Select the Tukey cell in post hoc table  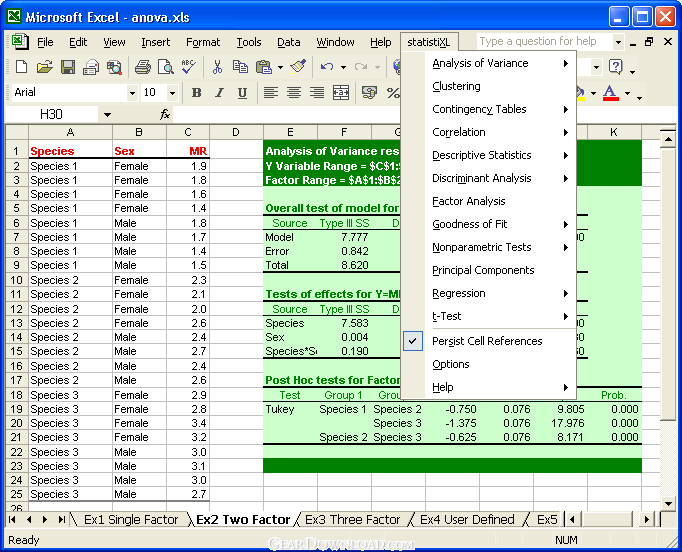point(290,409)
